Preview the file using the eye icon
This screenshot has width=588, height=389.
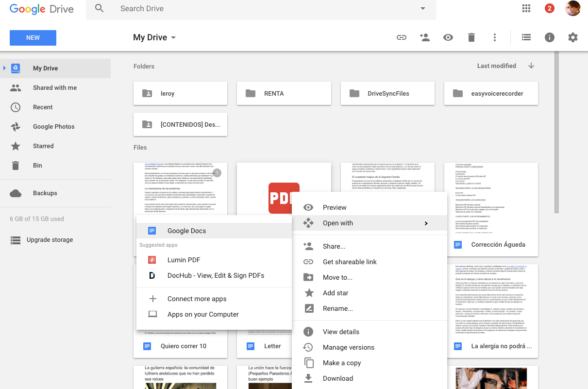448,37
